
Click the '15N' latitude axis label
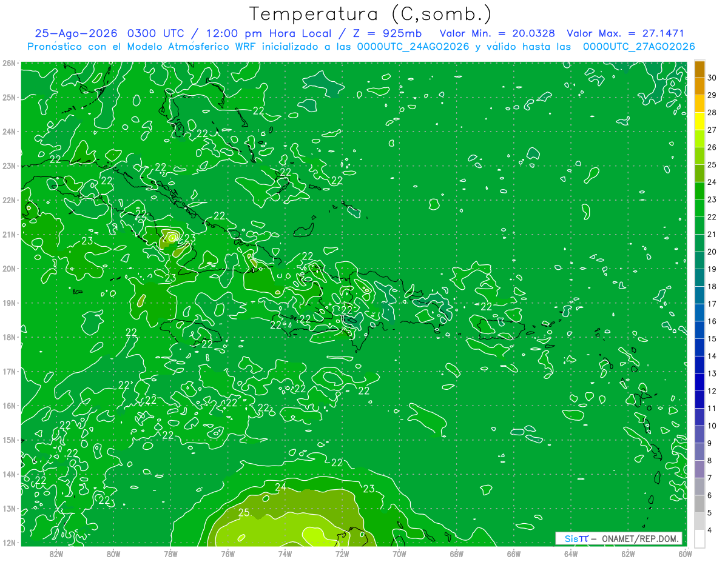(8, 440)
